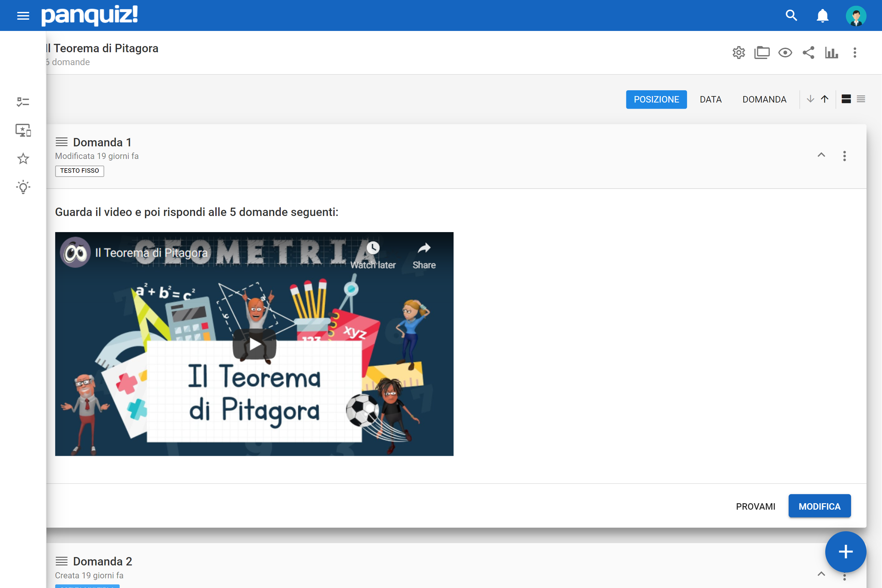This screenshot has height=588, width=882.
Task: Click the duplicate windows icon in header
Action: pyautogui.click(x=762, y=53)
